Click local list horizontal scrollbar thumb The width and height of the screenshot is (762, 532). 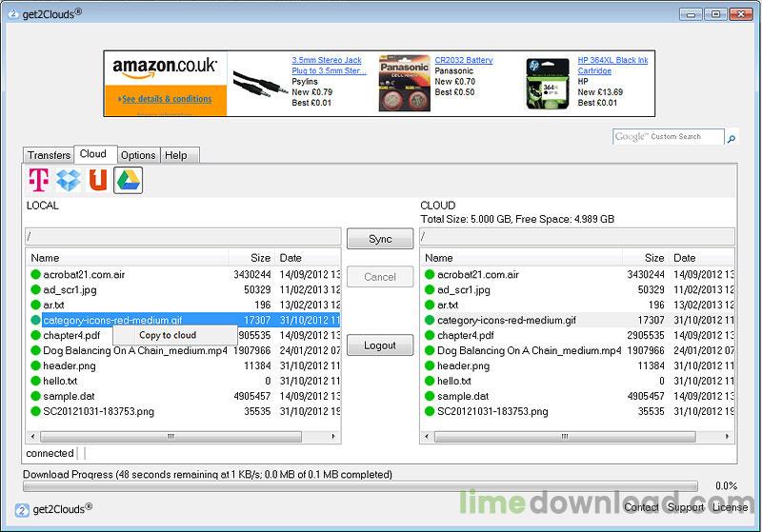click(170, 437)
